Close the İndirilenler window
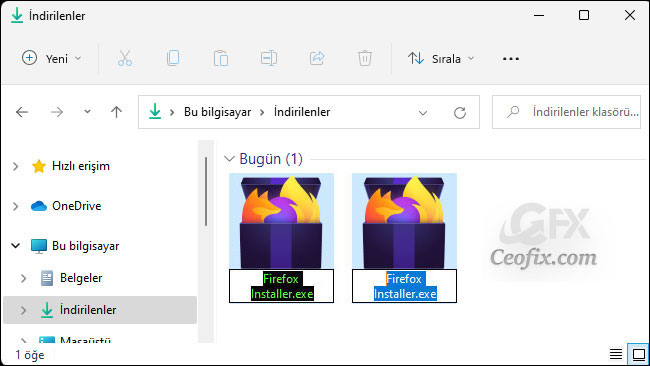The width and height of the screenshot is (650, 366). tap(630, 15)
